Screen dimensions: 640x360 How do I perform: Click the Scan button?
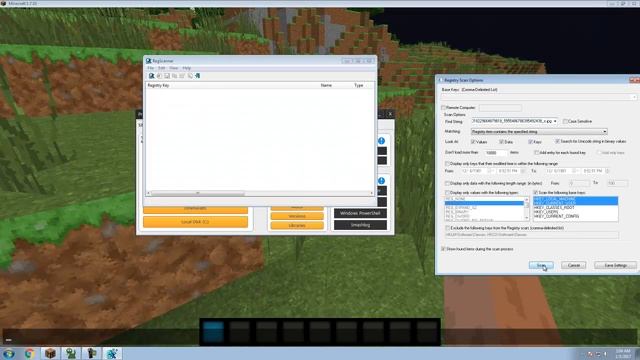pyautogui.click(x=541, y=265)
